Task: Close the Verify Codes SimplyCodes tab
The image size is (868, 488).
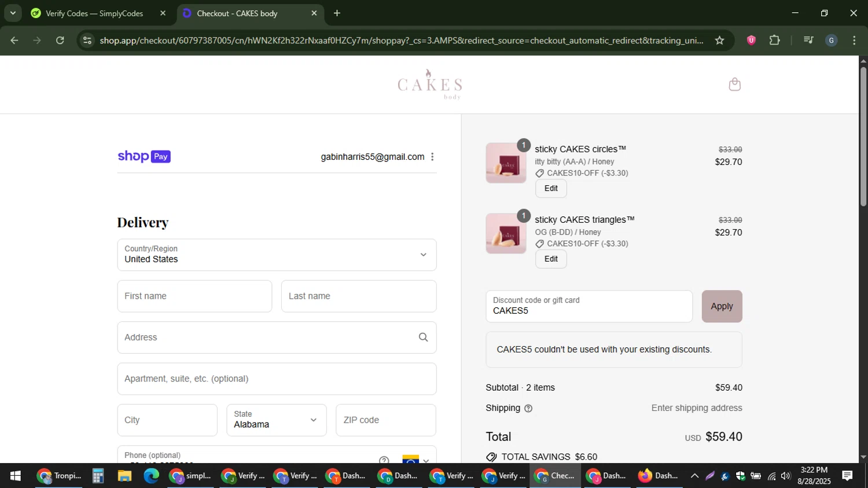Action: tap(163, 13)
